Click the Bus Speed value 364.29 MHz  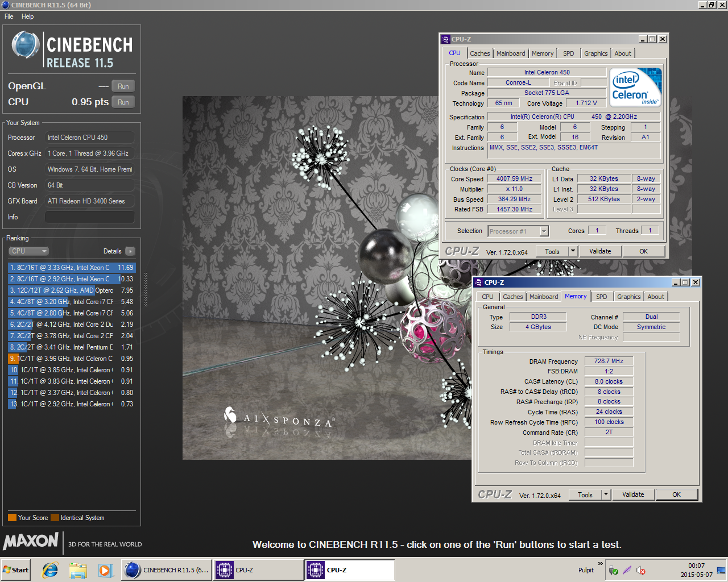[514, 199]
